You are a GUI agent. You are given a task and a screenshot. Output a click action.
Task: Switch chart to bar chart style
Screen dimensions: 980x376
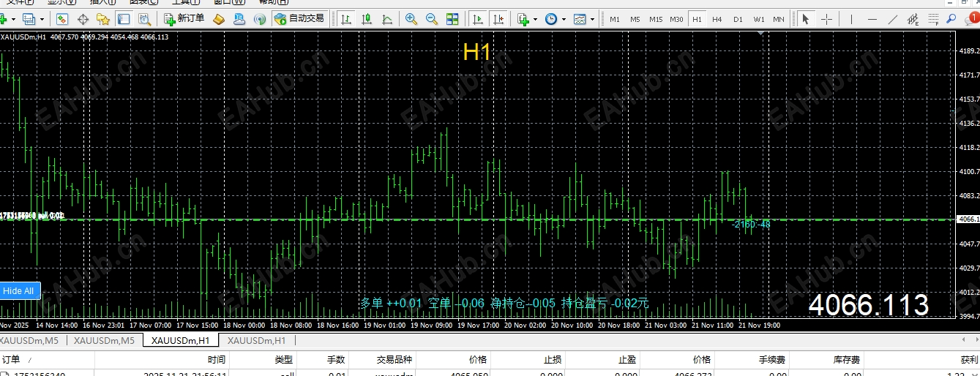point(345,18)
